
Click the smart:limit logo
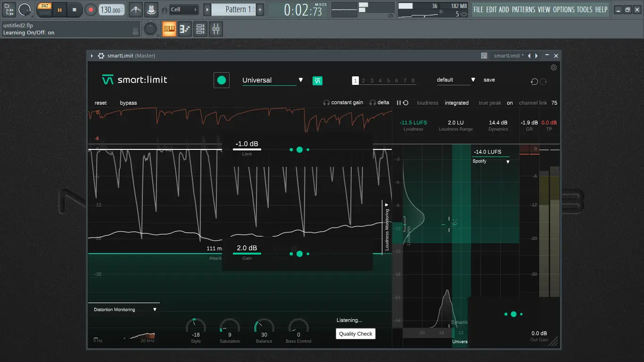pyautogui.click(x=135, y=80)
